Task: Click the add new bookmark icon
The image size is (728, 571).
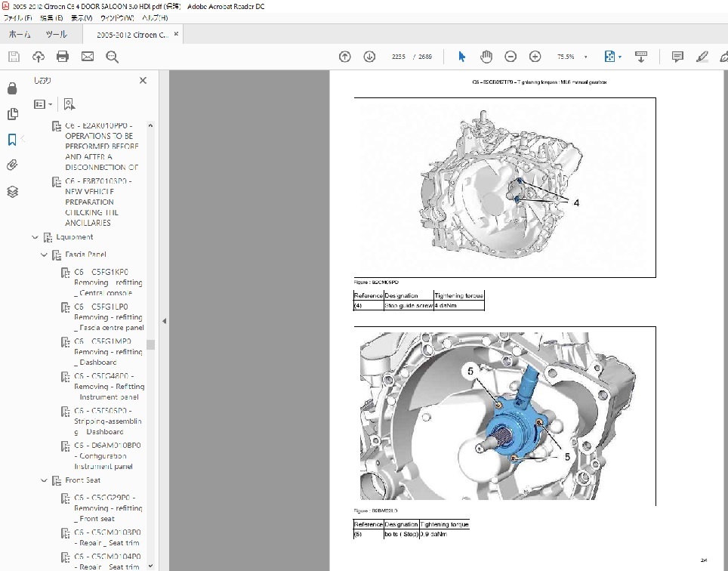Action: pyautogui.click(x=69, y=104)
